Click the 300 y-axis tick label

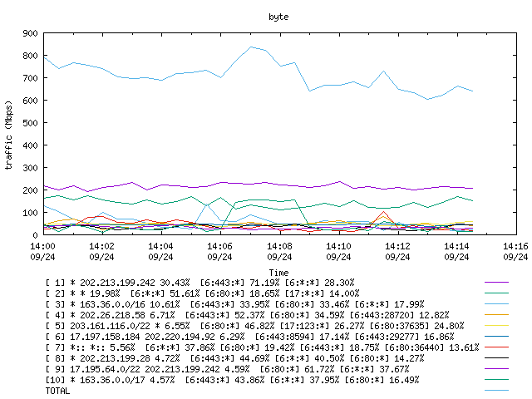(x=30, y=168)
